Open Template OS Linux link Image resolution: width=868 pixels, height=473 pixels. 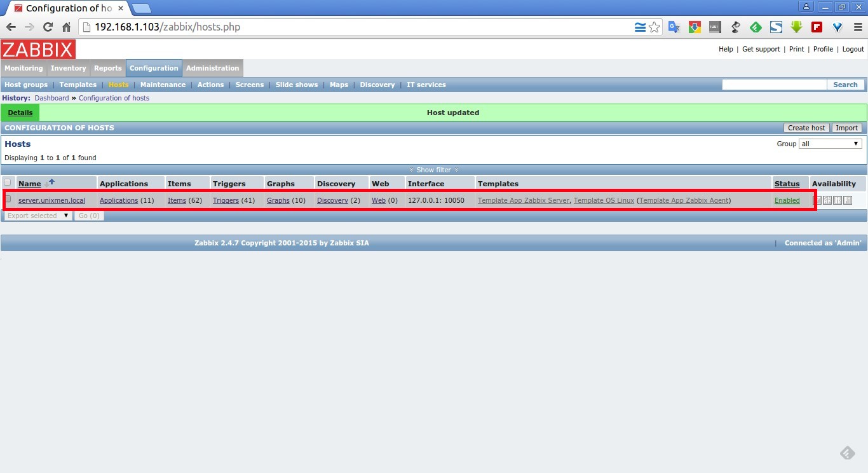(x=604, y=200)
